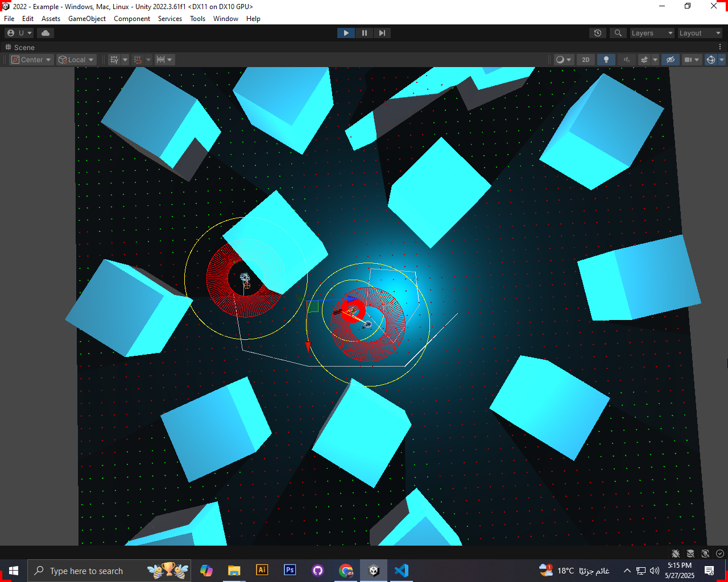The width and height of the screenshot is (728, 582).
Task: Toggle scene audio mute button
Action: 626,60
